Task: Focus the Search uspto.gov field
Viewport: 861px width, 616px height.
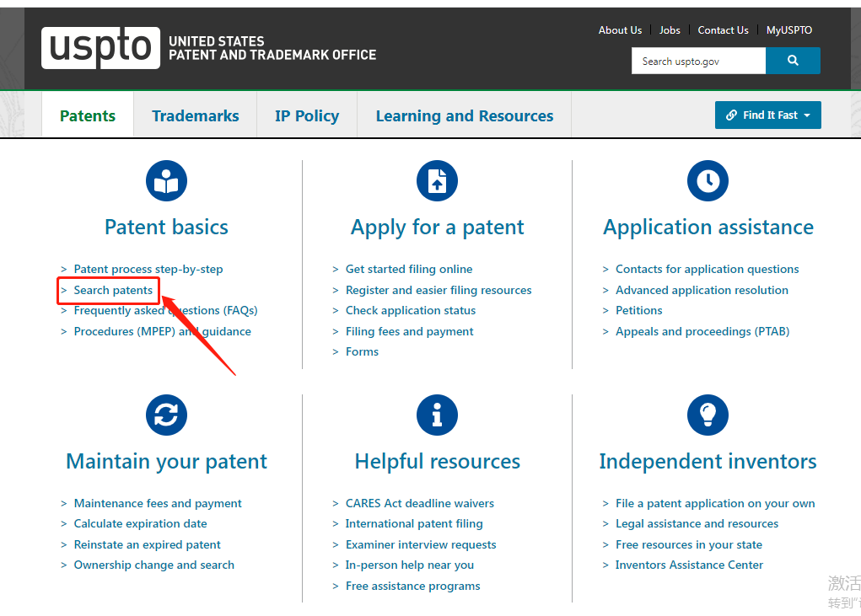Action: coord(698,61)
